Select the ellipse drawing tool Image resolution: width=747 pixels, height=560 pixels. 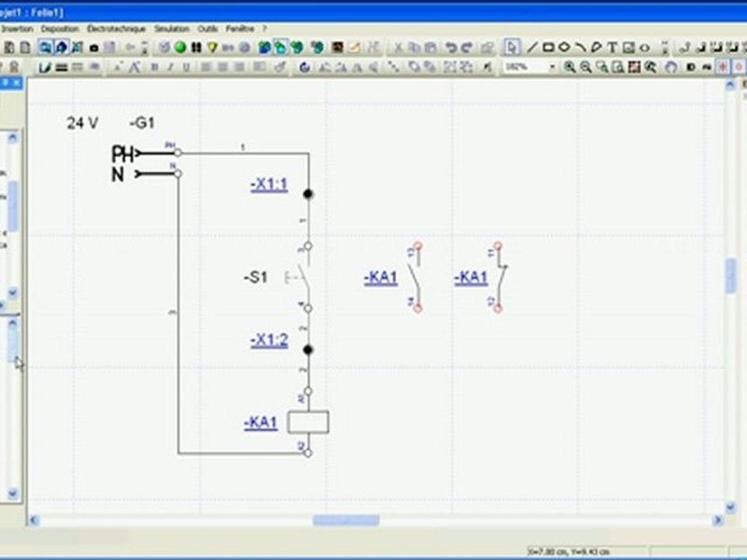point(644,47)
